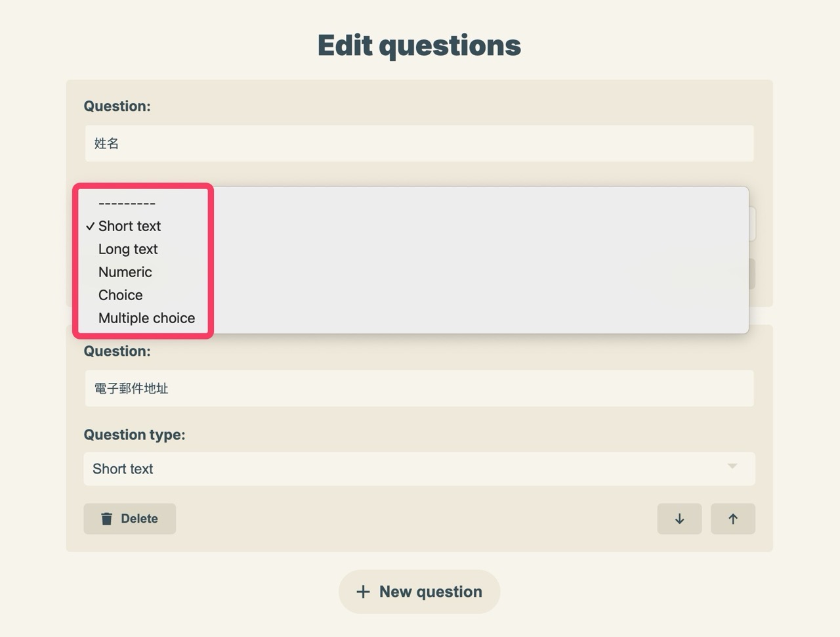Select the blank dashed option in dropdown
This screenshot has width=840, height=637.
[x=413, y=203]
